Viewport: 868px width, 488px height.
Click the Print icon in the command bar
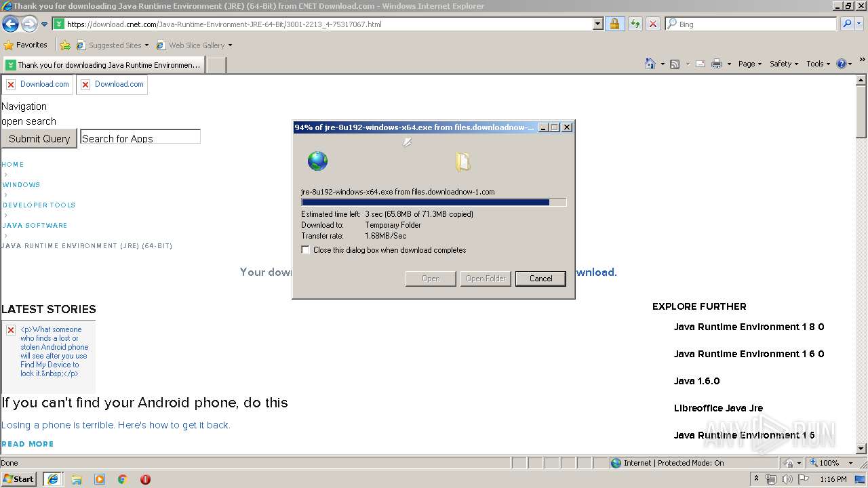tap(717, 64)
